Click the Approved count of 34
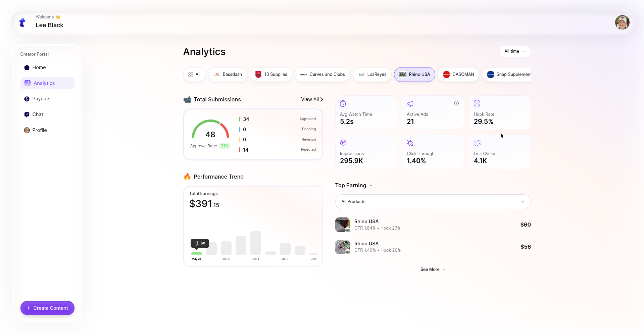 pos(246,119)
